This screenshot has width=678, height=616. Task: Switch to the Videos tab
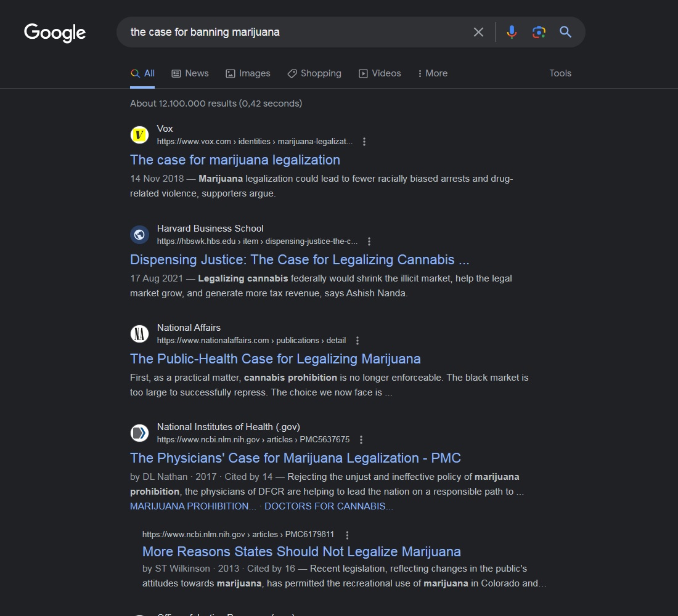point(380,73)
